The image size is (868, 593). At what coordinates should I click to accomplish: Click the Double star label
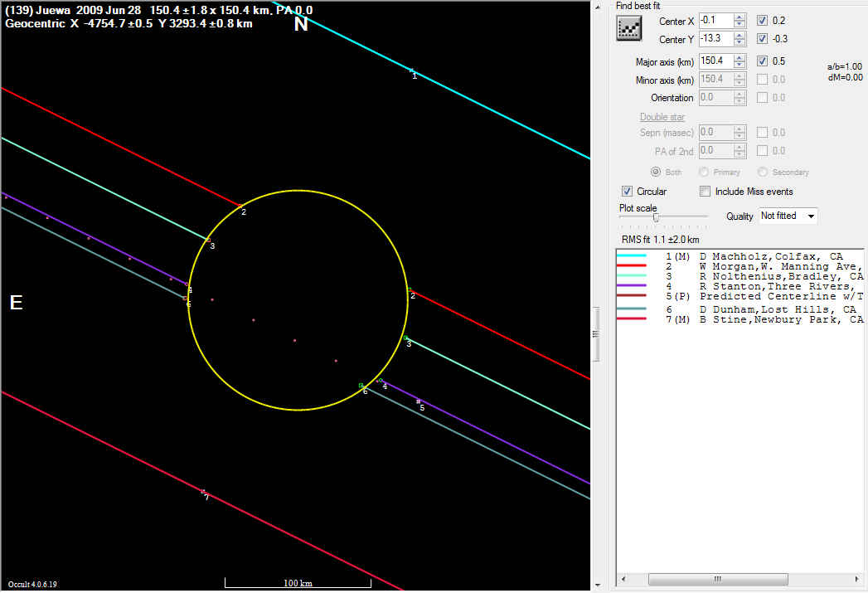[662, 117]
